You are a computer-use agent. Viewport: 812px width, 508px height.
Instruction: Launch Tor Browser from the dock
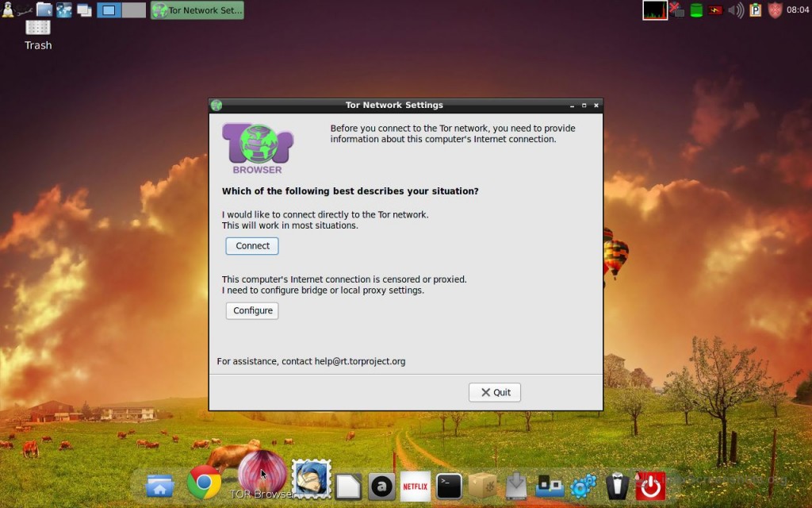[262, 473]
